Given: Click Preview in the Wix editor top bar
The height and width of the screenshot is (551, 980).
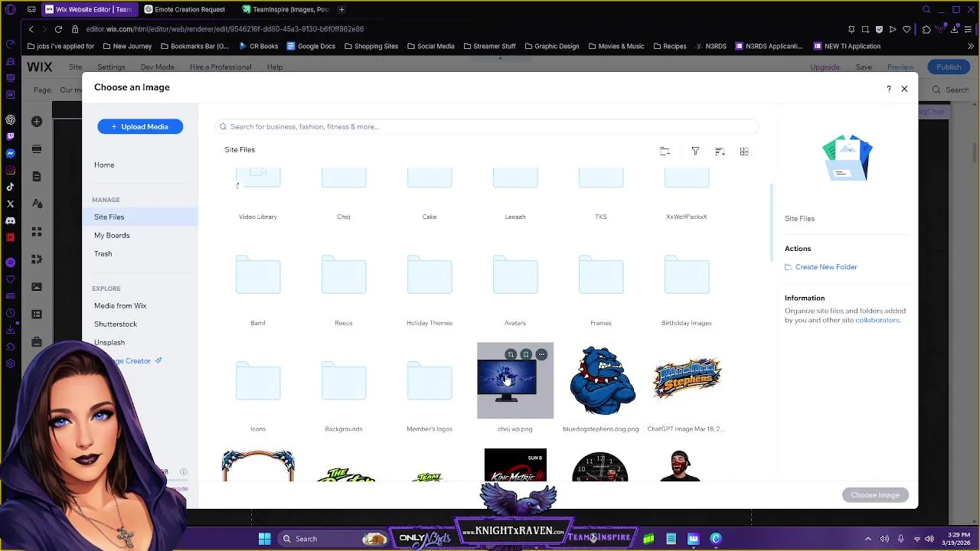Looking at the screenshot, I should (x=900, y=67).
